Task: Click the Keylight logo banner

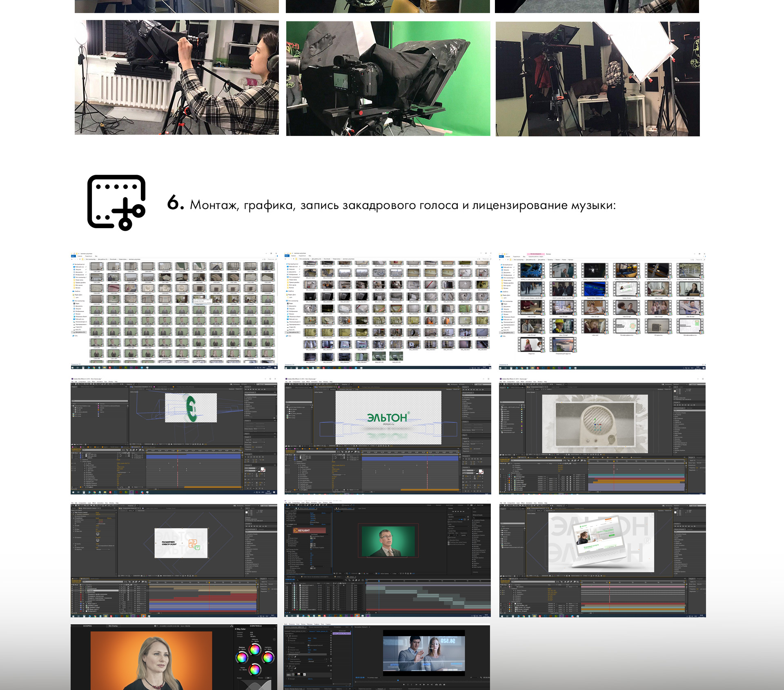Action: tap(309, 530)
